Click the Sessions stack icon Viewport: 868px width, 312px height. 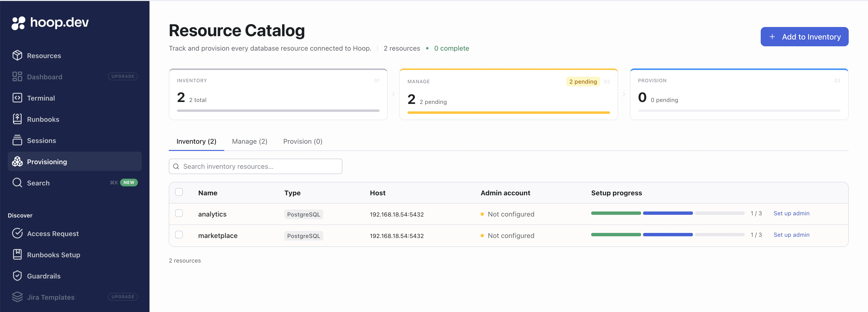(17, 140)
